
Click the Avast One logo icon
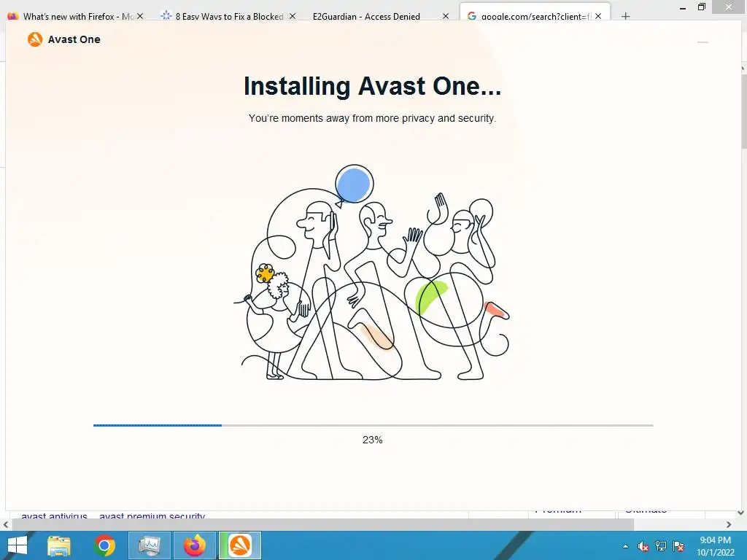click(x=35, y=39)
